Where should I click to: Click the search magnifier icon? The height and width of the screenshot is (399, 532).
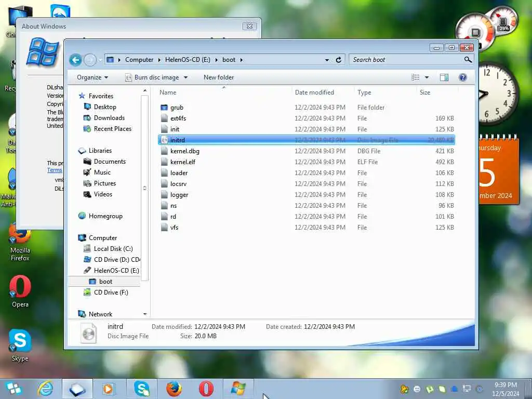(468, 60)
